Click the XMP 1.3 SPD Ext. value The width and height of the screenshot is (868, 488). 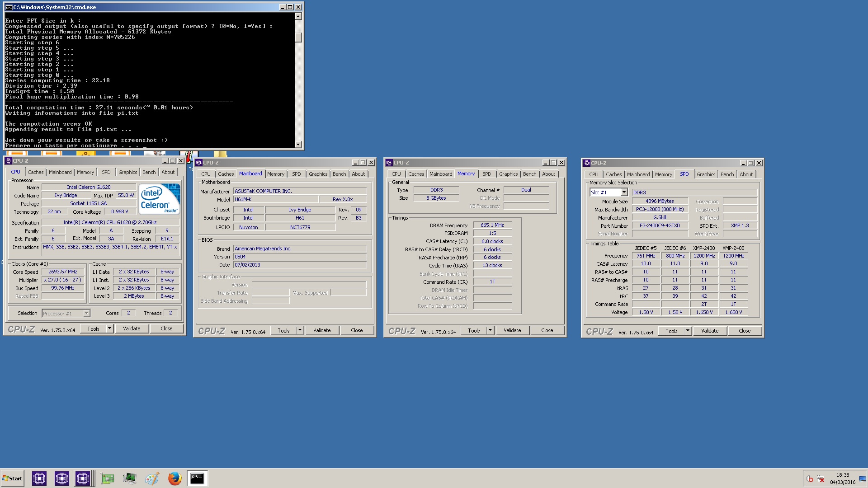click(x=740, y=225)
